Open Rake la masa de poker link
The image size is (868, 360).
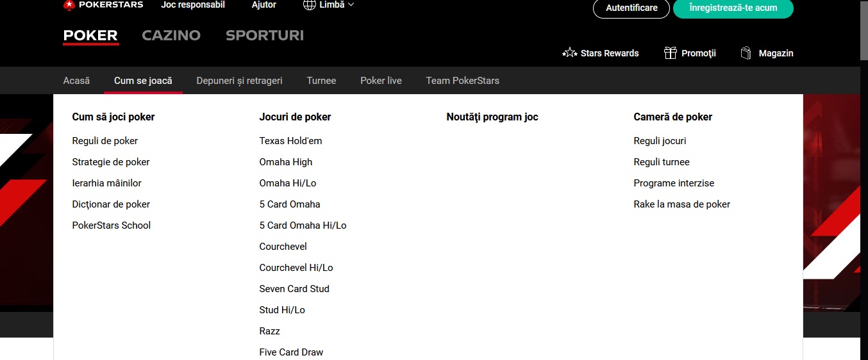[682, 204]
